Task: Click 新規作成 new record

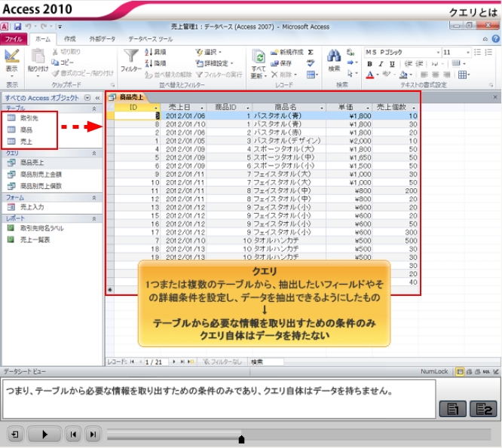Action: pos(287,52)
